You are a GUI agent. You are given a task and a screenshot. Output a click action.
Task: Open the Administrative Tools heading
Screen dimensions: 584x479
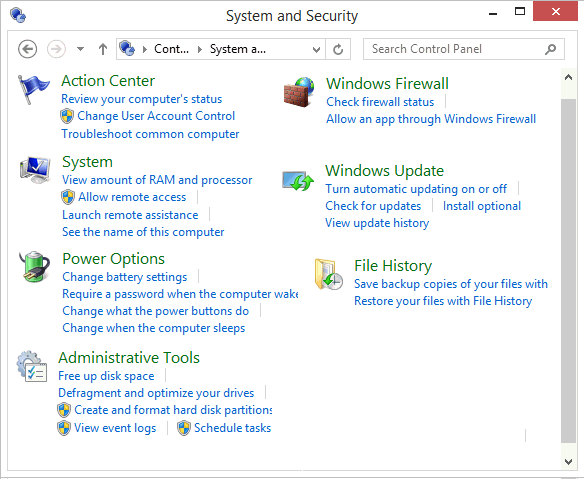point(129,358)
